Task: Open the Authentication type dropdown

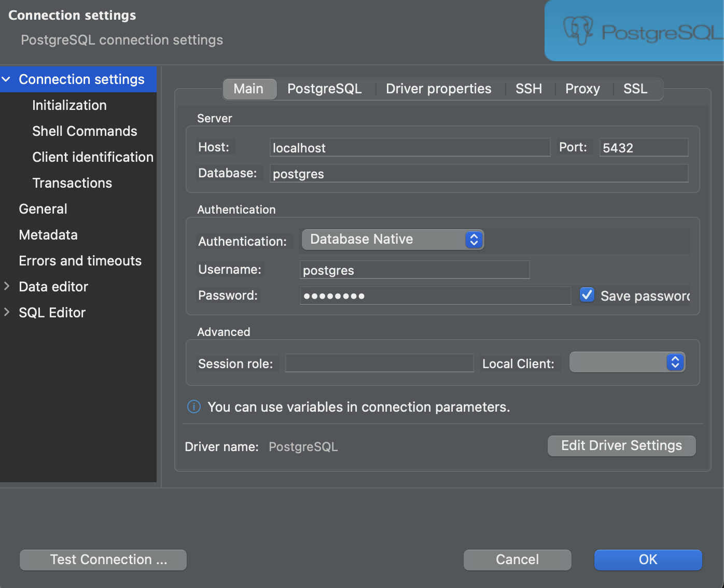Action: pos(393,240)
